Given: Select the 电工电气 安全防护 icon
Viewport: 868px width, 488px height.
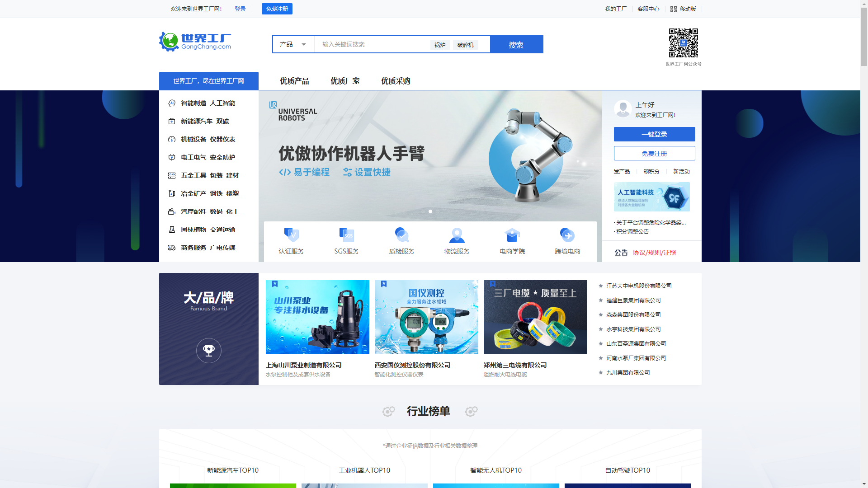Looking at the screenshot, I should pyautogui.click(x=172, y=157).
